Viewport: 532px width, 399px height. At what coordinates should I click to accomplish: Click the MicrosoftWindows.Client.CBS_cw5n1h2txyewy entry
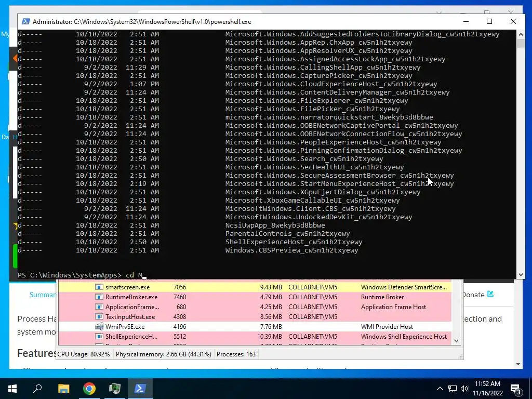point(311,209)
